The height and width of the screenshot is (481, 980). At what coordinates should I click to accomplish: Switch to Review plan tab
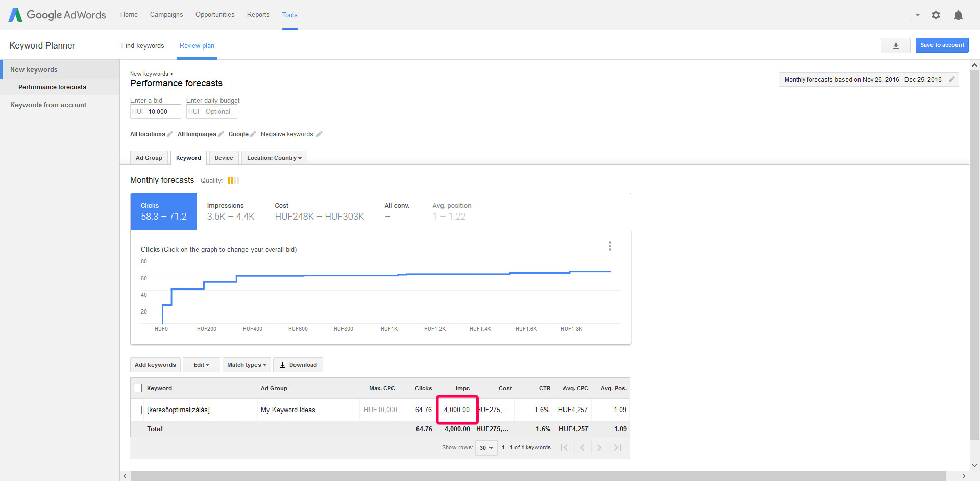tap(197, 45)
